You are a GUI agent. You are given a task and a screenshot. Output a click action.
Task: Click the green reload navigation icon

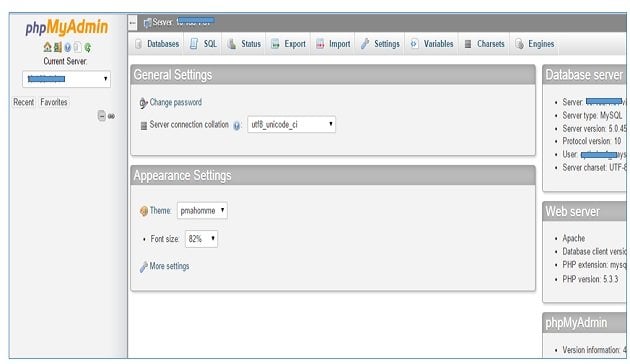click(x=88, y=47)
